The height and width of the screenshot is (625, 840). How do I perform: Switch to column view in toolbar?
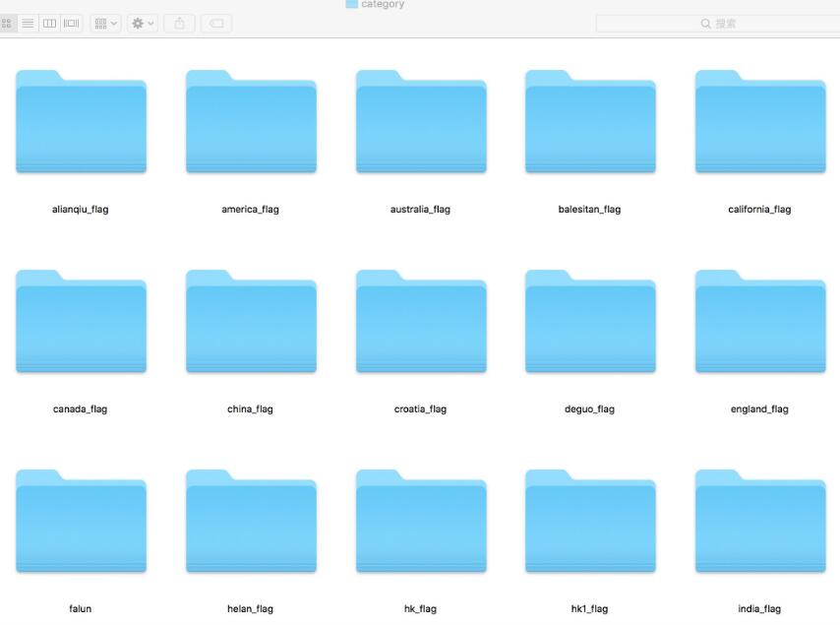point(49,24)
